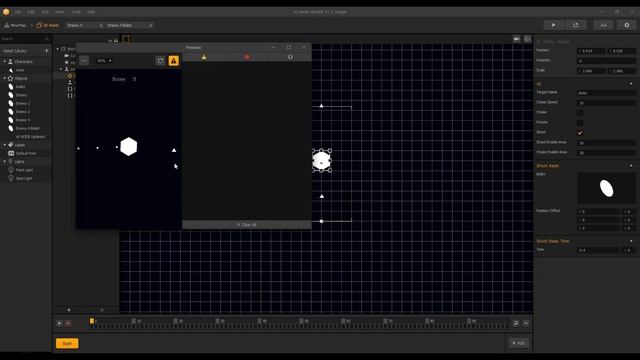Click the timeline record button
This screenshot has width=640, height=360.
click(68, 323)
